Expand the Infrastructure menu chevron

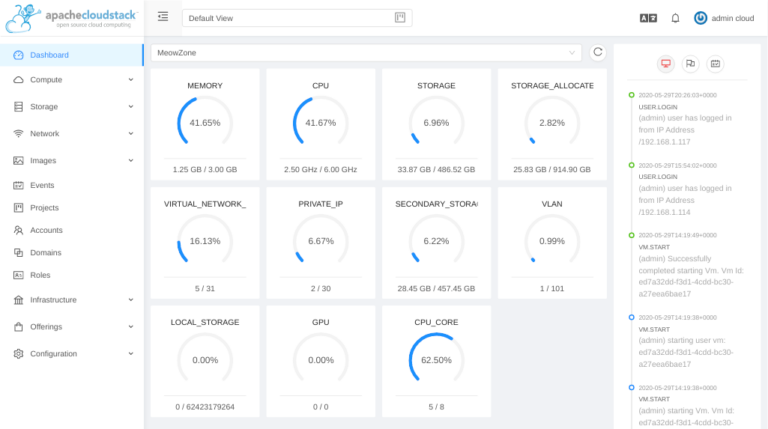point(131,300)
